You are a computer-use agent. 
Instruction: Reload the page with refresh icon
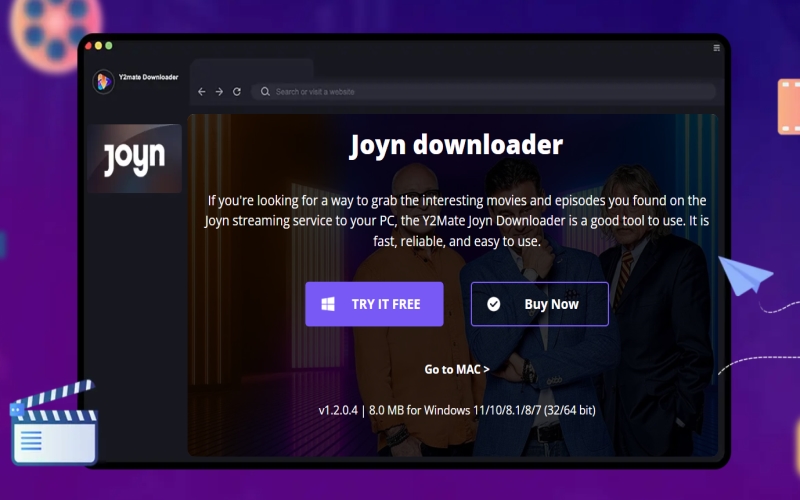(x=237, y=92)
